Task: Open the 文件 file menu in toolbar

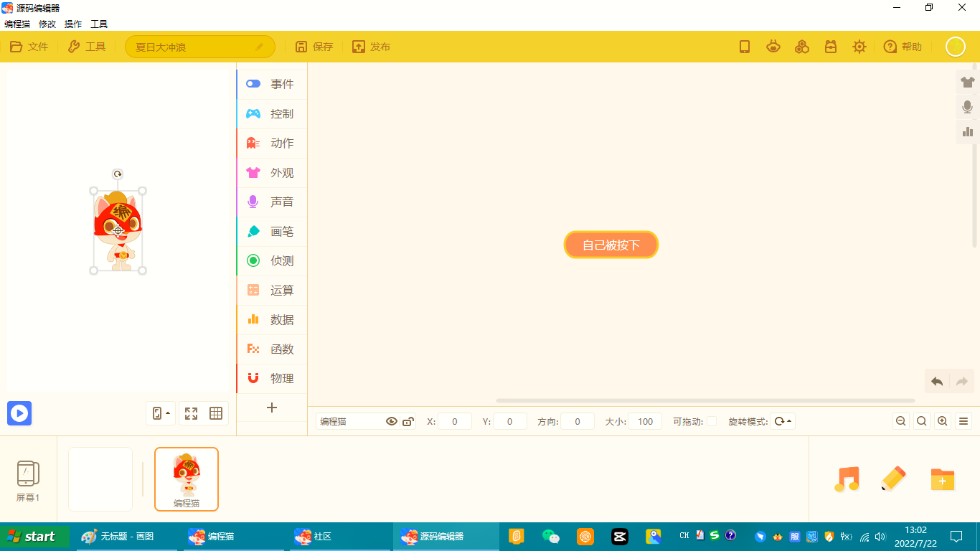Action: coord(29,47)
